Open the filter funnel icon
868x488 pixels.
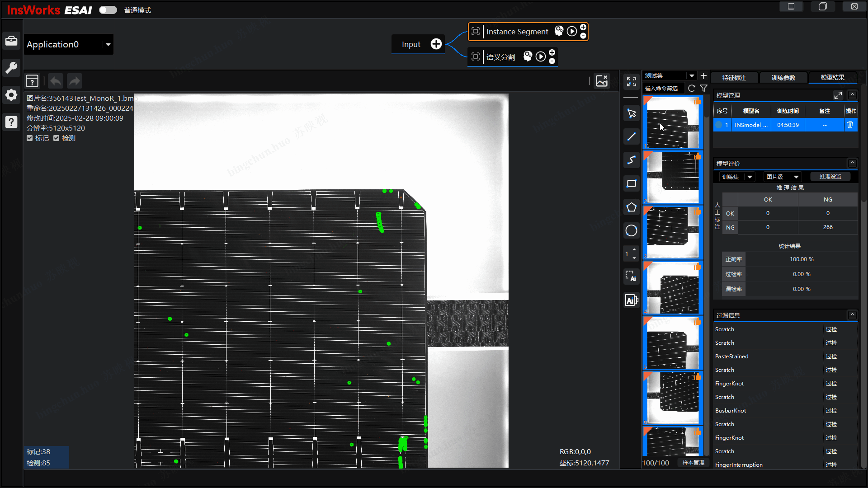703,88
